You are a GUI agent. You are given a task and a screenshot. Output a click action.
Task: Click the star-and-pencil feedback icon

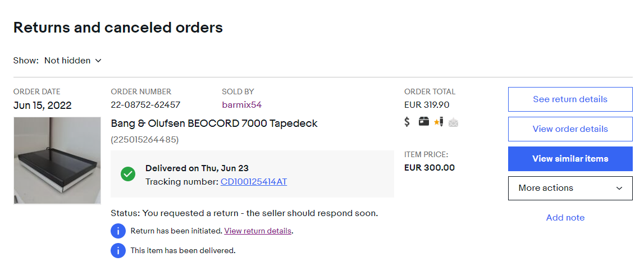(x=439, y=121)
